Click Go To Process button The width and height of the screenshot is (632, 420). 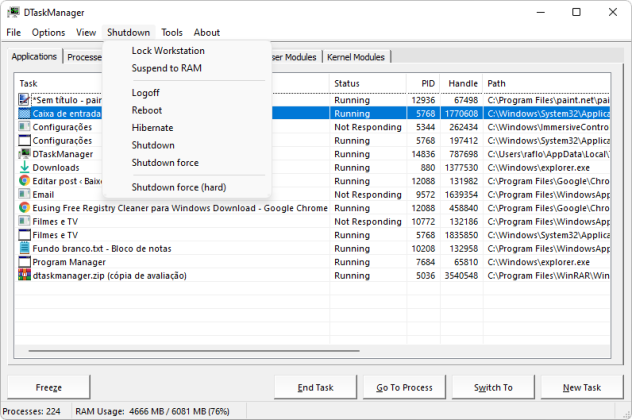(404, 387)
